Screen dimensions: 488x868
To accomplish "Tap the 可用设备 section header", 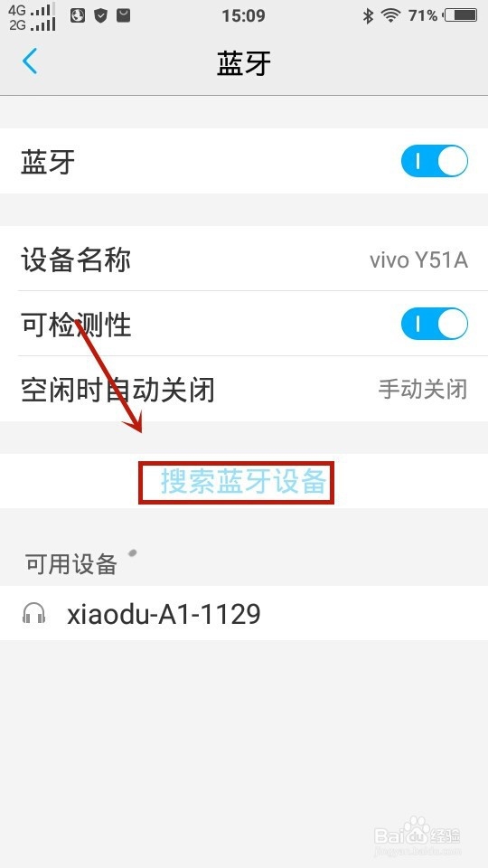I will click(70, 564).
